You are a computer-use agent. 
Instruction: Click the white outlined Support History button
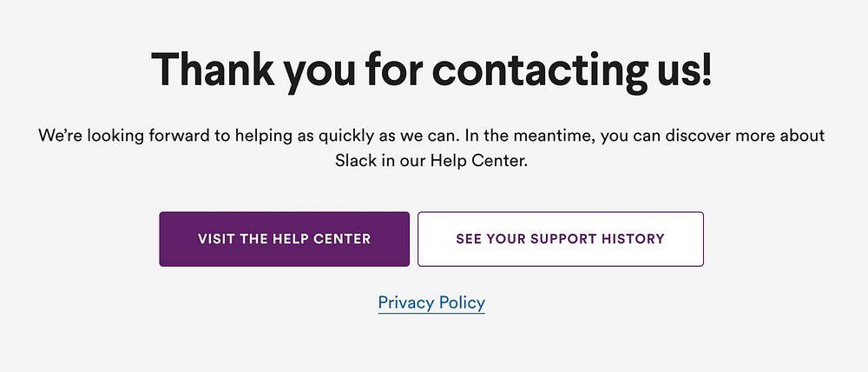(x=560, y=239)
